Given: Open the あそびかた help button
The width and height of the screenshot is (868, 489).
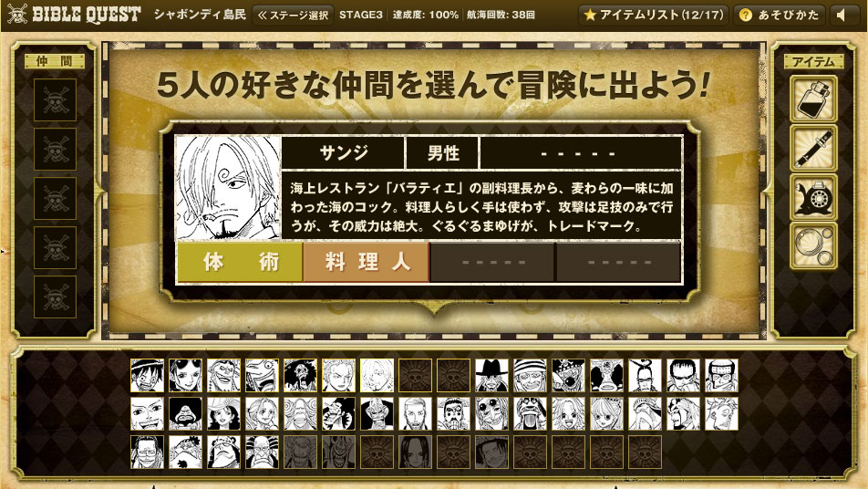Looking at the screenshot, I should [779, 15].
